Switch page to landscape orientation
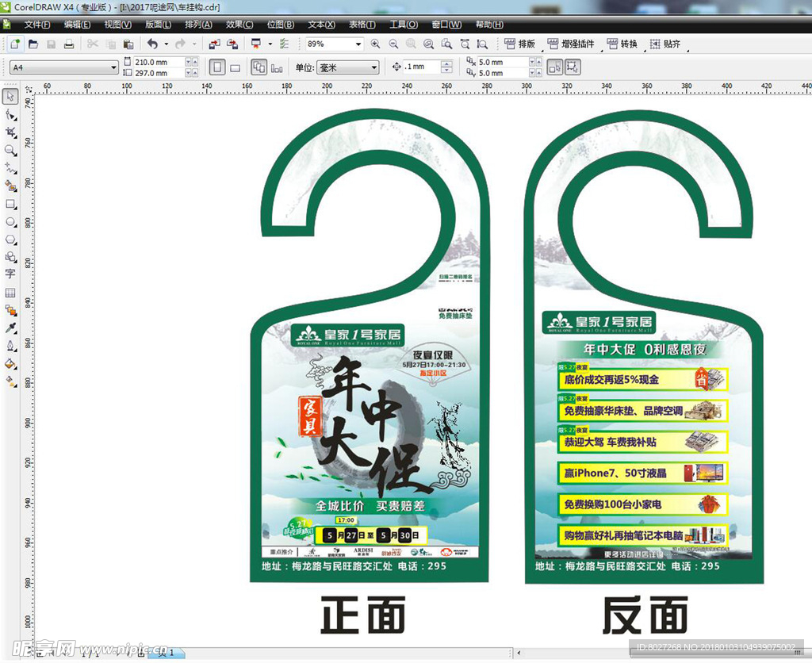 [235, 68]
